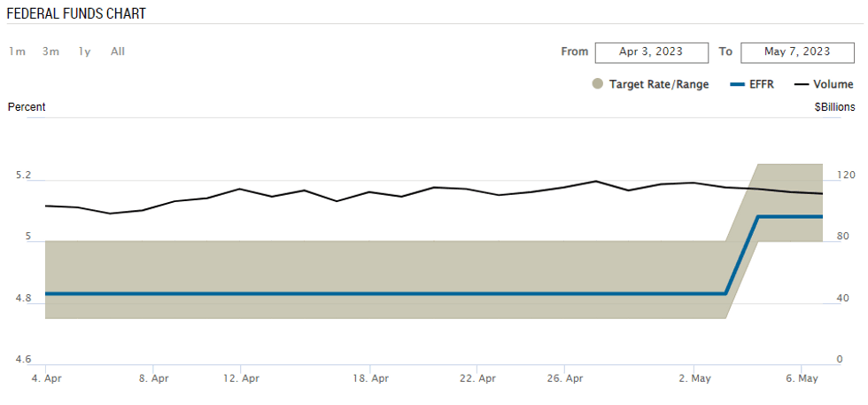Click the 12. Apr axis label

pos(240,378)
